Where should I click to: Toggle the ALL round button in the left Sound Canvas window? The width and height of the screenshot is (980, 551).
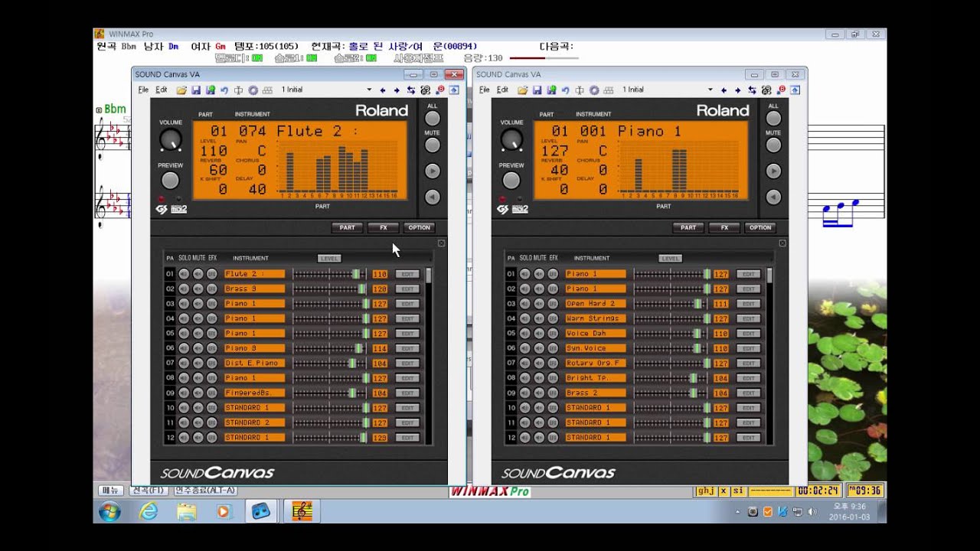tap(433, 118)
